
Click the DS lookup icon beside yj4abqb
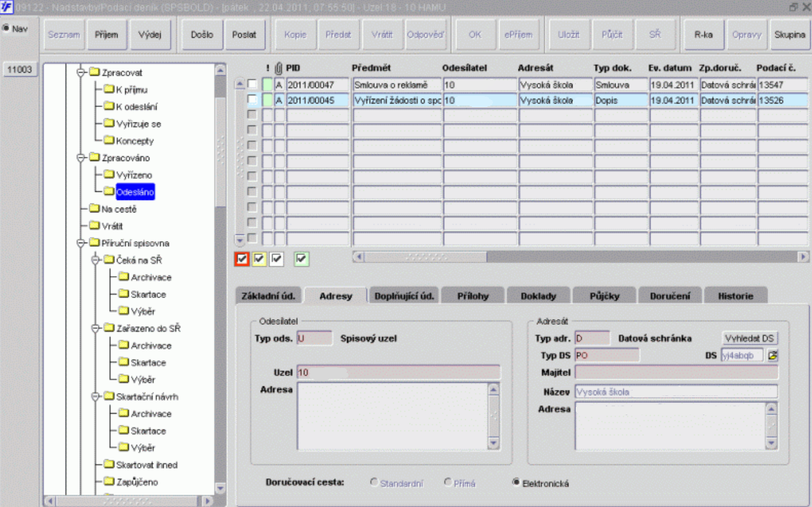click(x=772, y=356)
